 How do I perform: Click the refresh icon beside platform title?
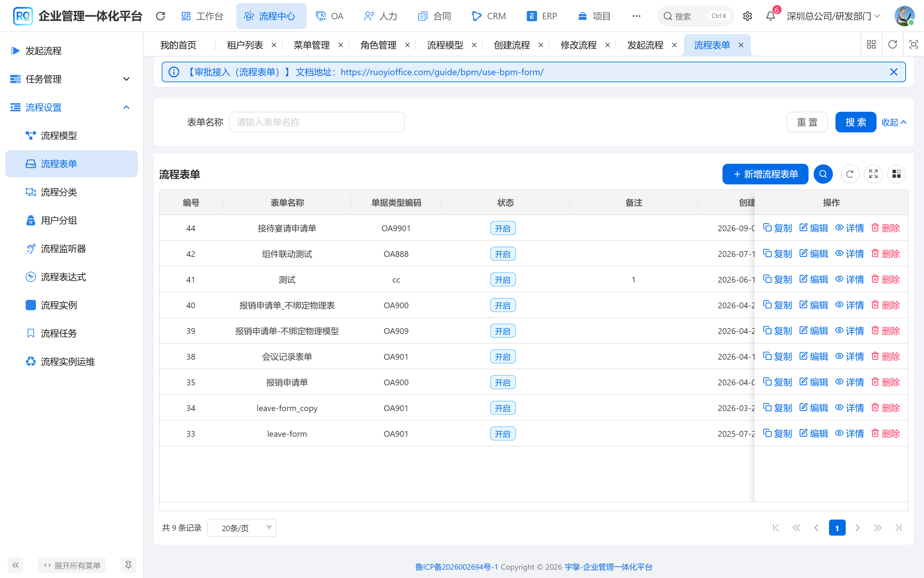(x=160, y=16)
